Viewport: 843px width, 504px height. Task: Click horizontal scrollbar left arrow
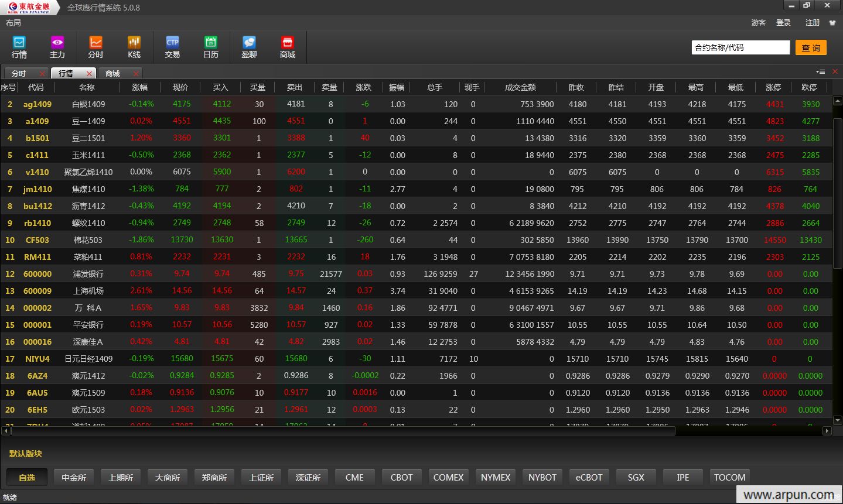6,431
